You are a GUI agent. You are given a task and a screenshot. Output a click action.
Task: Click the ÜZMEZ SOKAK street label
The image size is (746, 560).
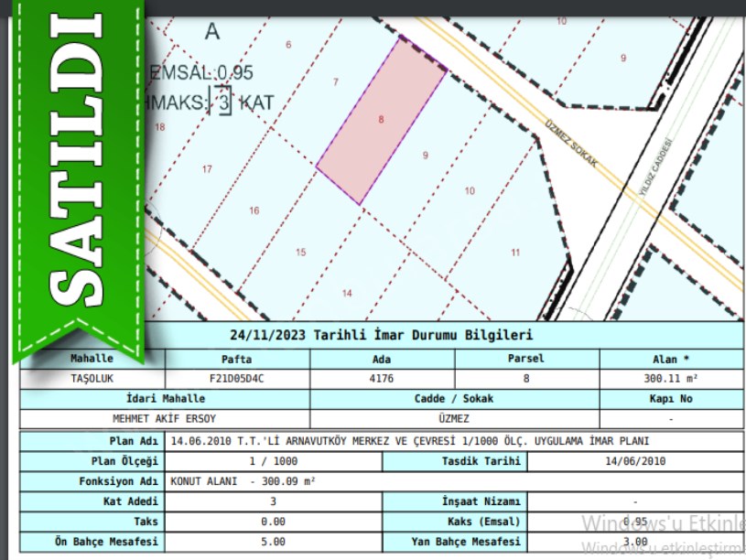(x=571, y=143)
